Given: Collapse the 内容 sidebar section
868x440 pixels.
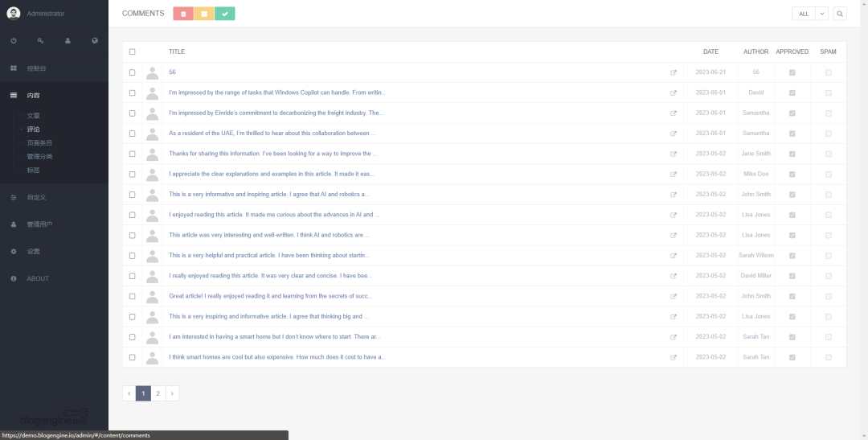Looking at the screenshot, I should pos(55,95).
